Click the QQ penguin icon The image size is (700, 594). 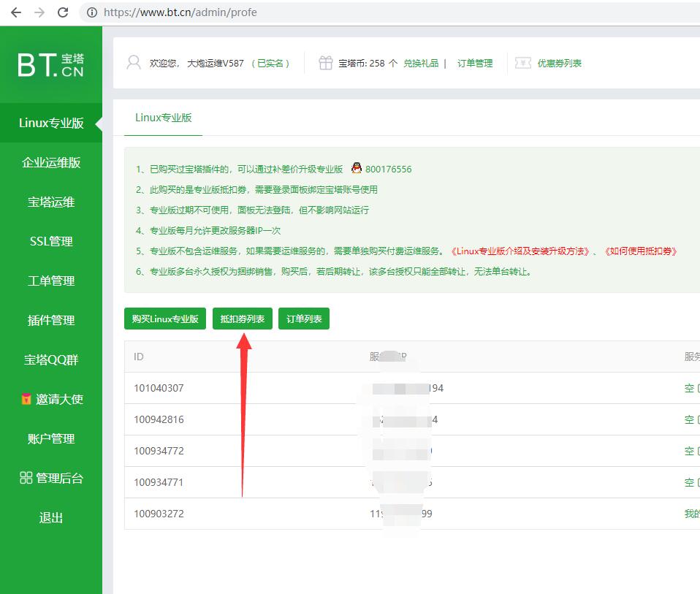click(357, 168)
